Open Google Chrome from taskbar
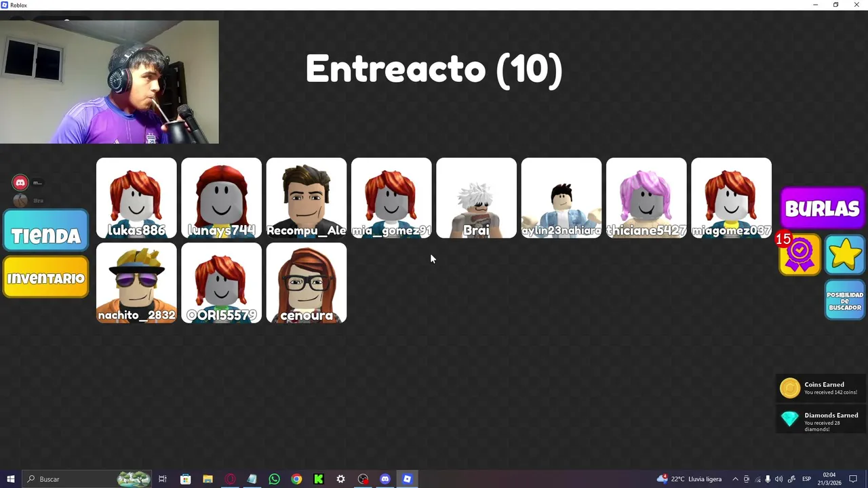 tap(296, 479)
